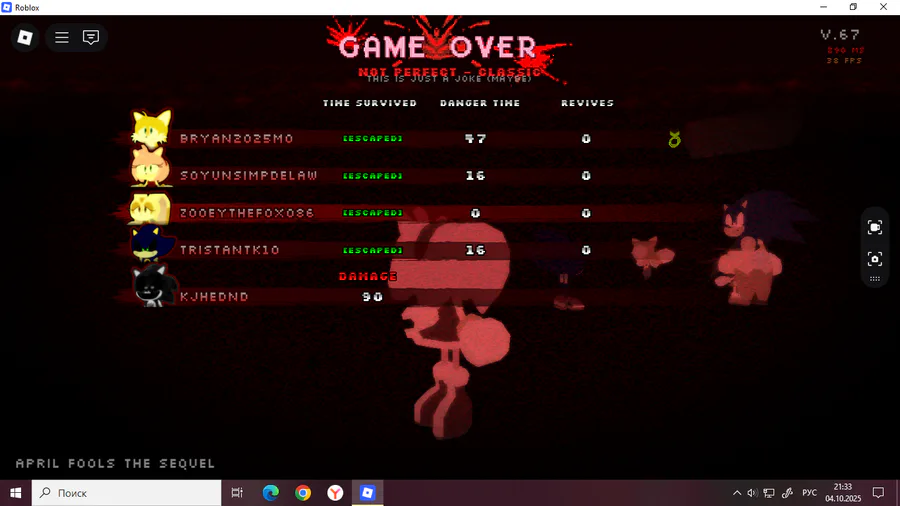Open network settings tray icon
The image size is (900, 506).
pyautogui.click(x=769, y=493)
